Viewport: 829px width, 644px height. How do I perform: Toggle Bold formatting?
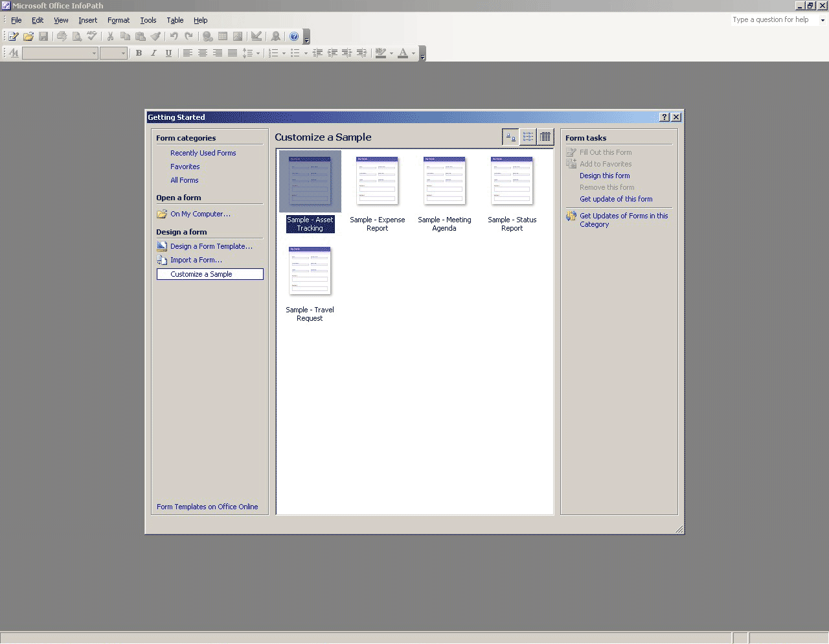click(139, 53)
